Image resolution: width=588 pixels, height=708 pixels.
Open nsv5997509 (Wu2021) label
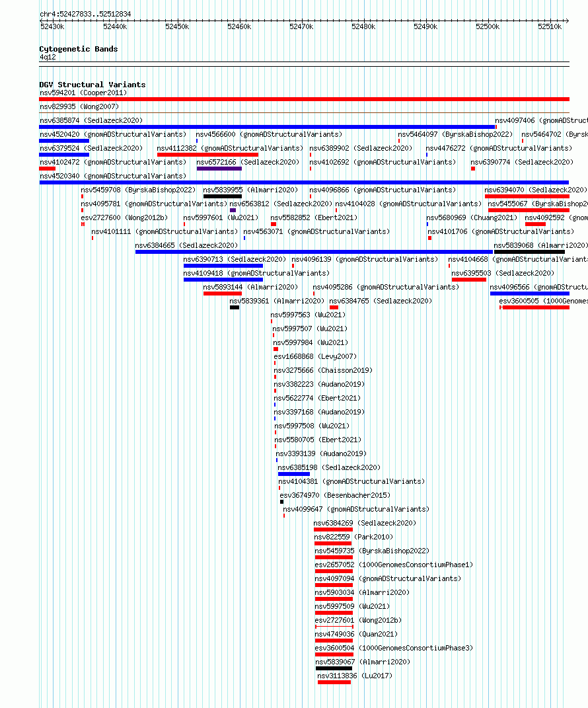pyautogui.click(x=352, y=606)
